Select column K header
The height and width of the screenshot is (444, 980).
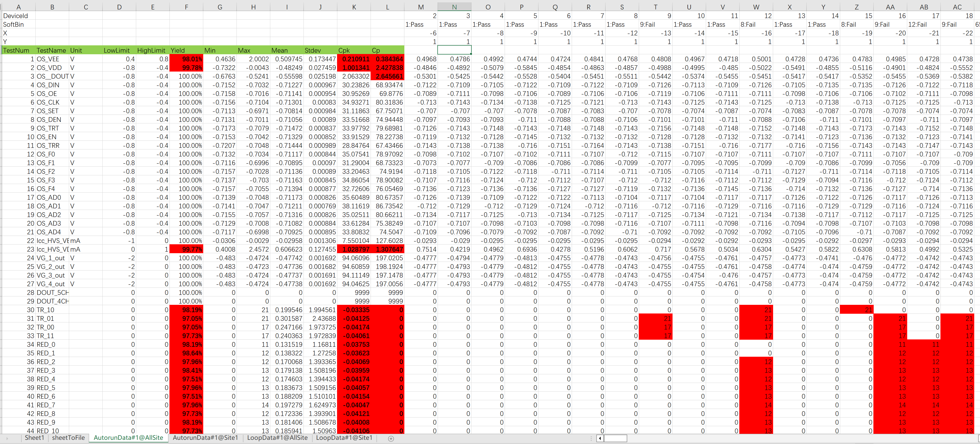coord(354,7)
